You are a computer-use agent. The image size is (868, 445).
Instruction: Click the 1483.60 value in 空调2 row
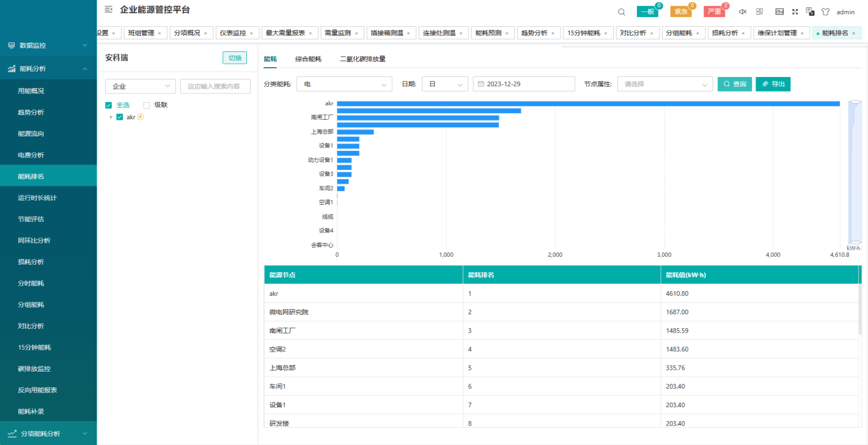pos(677,349)
